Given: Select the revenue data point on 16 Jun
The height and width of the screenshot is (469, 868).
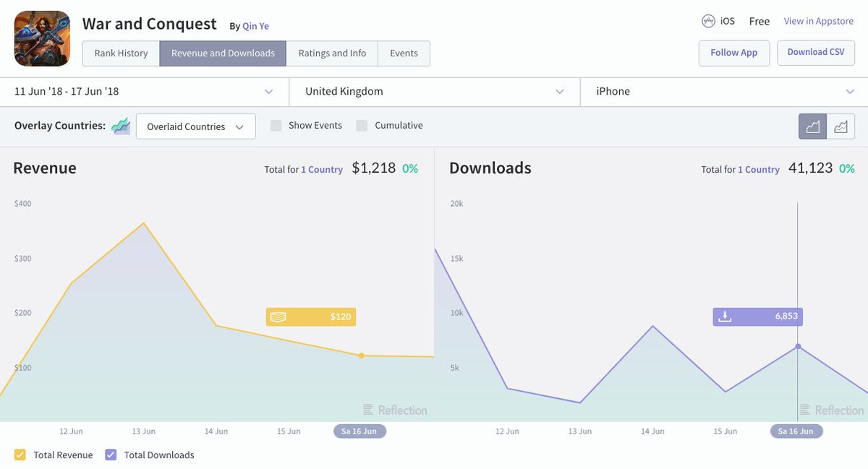Looking at the screenshot, I should coord(361,356).
